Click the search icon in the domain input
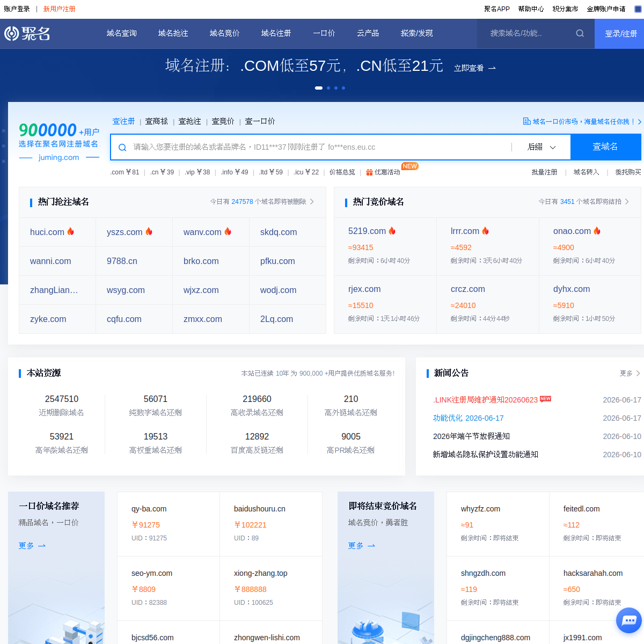 (122, 147)
